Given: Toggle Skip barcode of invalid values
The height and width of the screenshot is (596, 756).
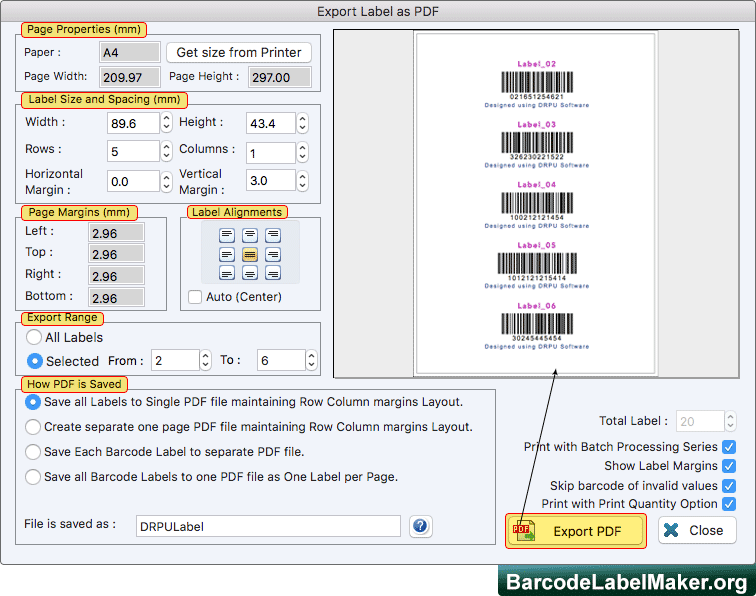Looking at the screenshot, I should pos(729,486).
